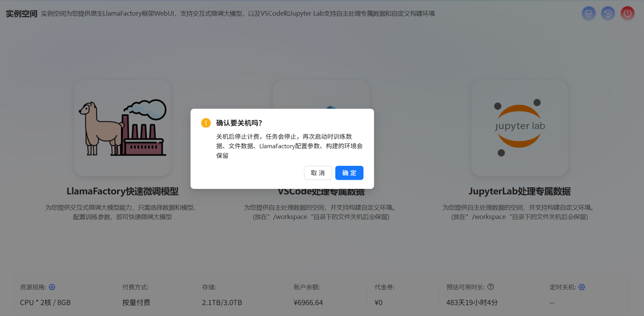Click the payment value 按量付费

click(x=136, y=302)
